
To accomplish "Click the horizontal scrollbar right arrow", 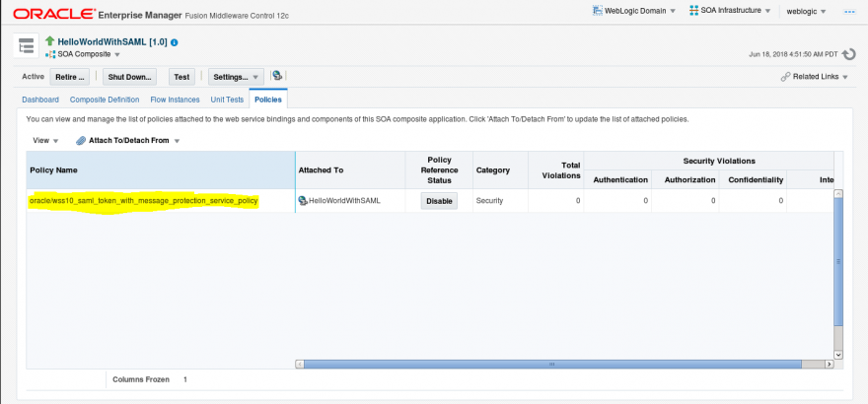I will click(829, 365).
